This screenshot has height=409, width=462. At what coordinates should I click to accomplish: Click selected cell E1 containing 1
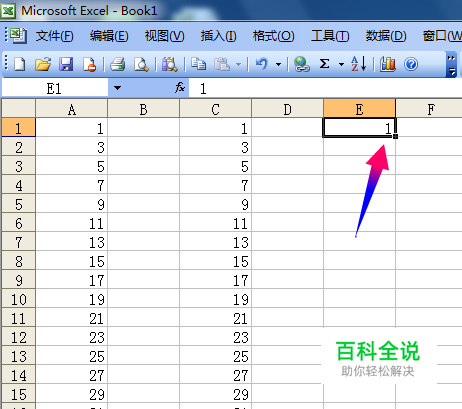[x=360, y=127]
